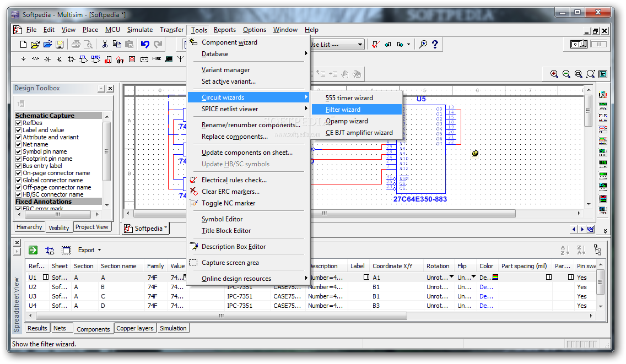Uncheck Footprint pin name checkbox
The width and height of the screenshot is (626, 364).
coord(18,159)
